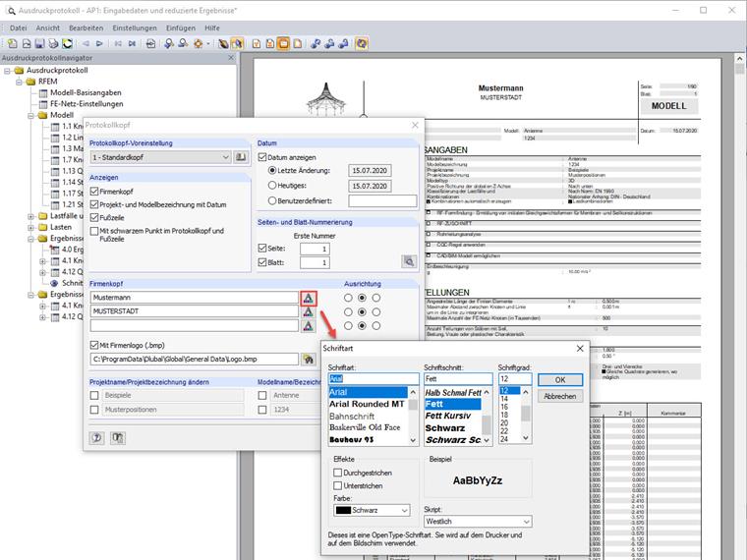Confirm the font dialog with OK
This screenshot has height=560, width=747.
point(560,379)
